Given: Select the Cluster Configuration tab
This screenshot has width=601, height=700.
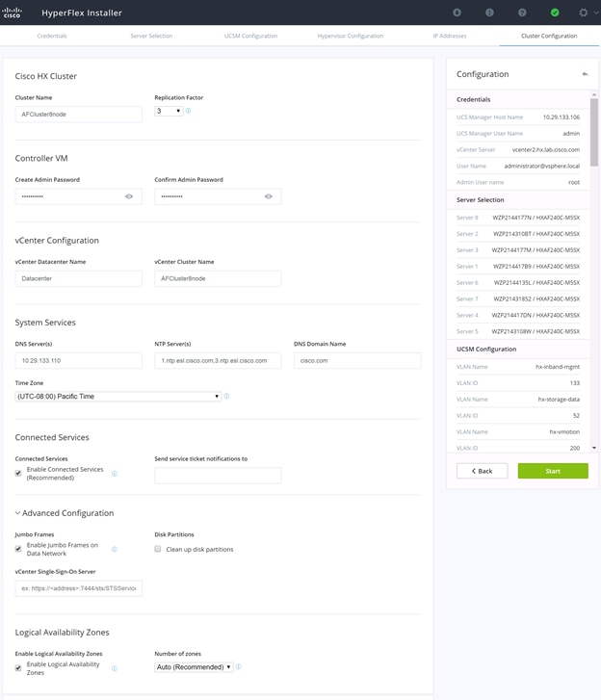Looking at the screenshot, I should point(549,36).
